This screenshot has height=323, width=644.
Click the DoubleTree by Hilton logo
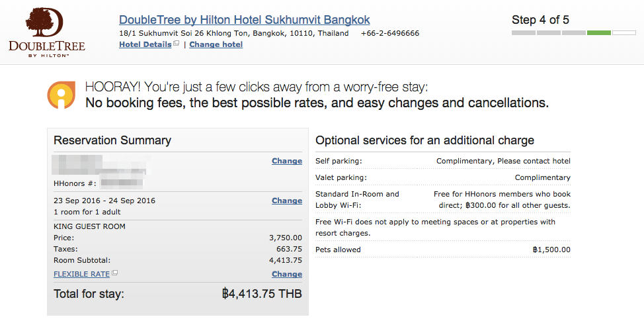point(47,32)
